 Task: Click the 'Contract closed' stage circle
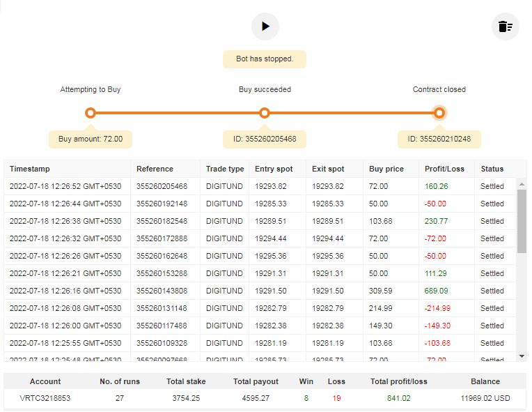pyautogui.click(x=439, y=113)
